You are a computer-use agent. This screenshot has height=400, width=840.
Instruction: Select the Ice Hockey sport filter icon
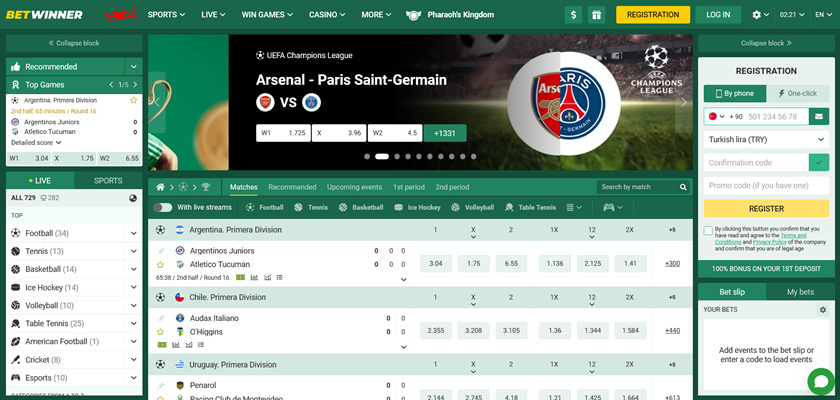[400, 207]
